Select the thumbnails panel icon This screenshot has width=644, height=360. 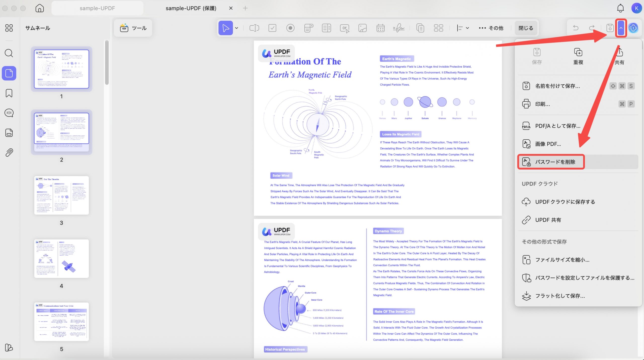tap(9, 73)
